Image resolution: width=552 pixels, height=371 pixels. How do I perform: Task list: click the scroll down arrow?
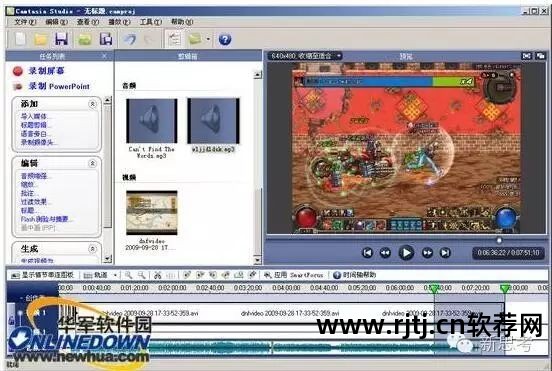coord(108,259)
